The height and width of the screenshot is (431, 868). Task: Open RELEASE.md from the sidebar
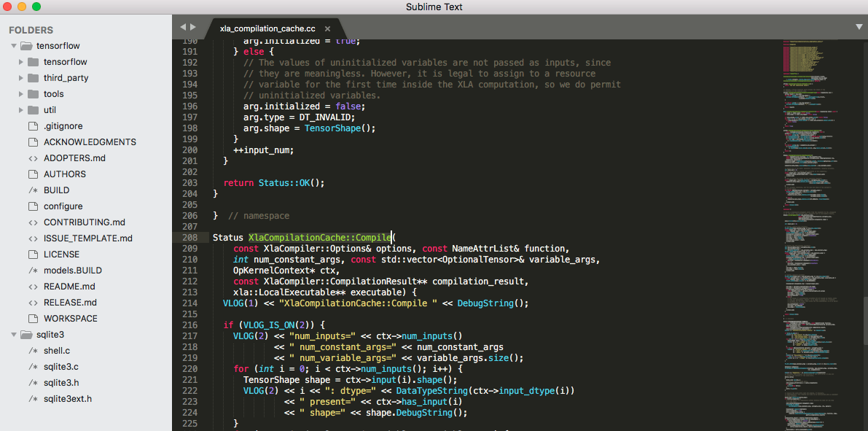70,303
